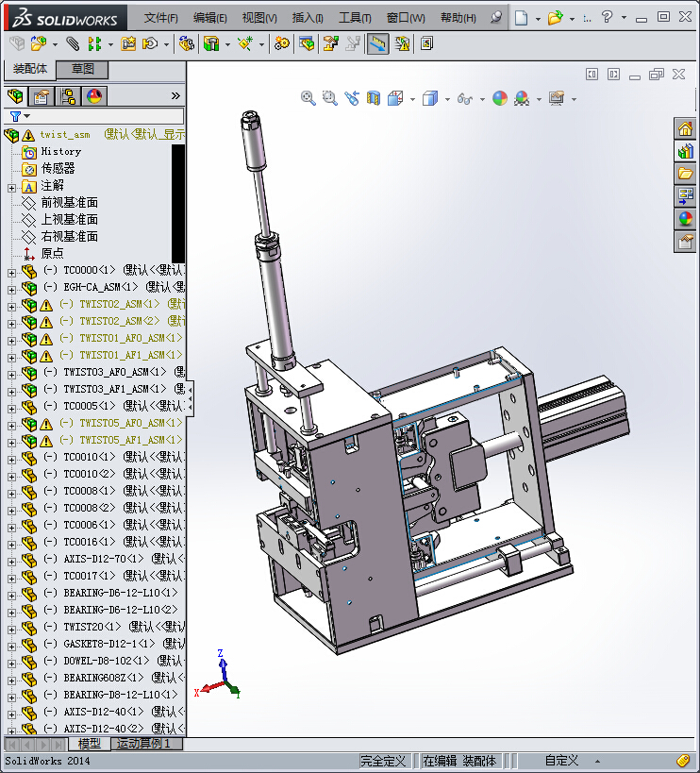Click the Insert Components icon

click(x=38, y=43)
